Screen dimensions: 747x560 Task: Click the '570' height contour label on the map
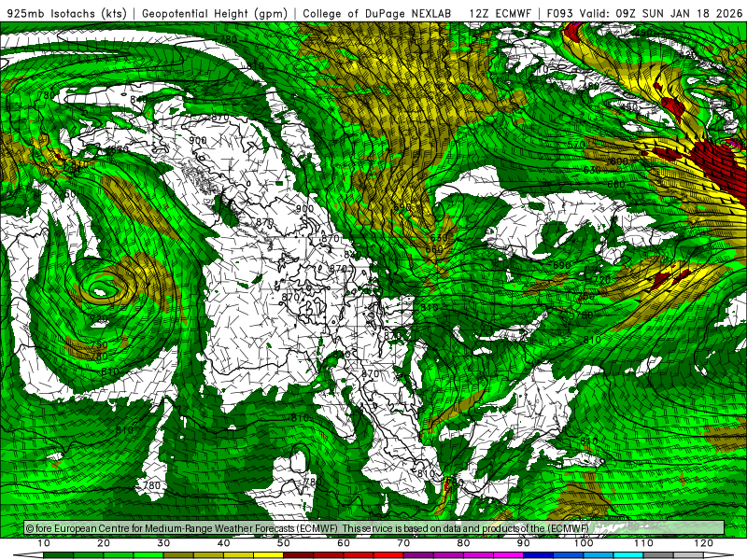tap(576, 145)
